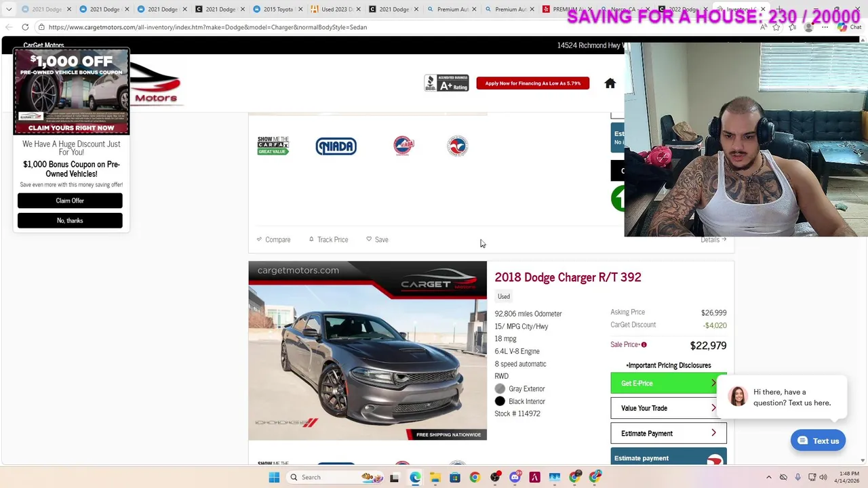
Task: Open the Text us chat button
Action: [818, 441]
